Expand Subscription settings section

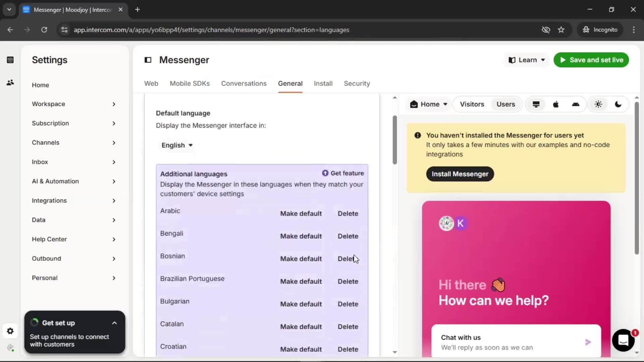74,123
